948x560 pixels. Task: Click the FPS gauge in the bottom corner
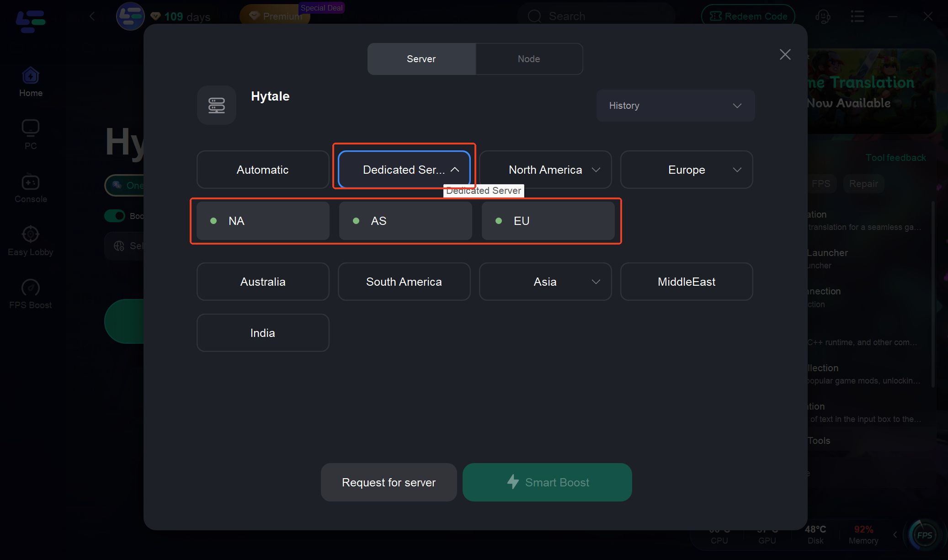924,534
